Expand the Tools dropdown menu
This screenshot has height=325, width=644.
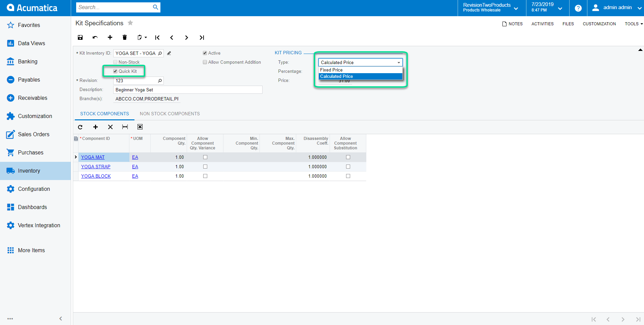pos(634,24)
